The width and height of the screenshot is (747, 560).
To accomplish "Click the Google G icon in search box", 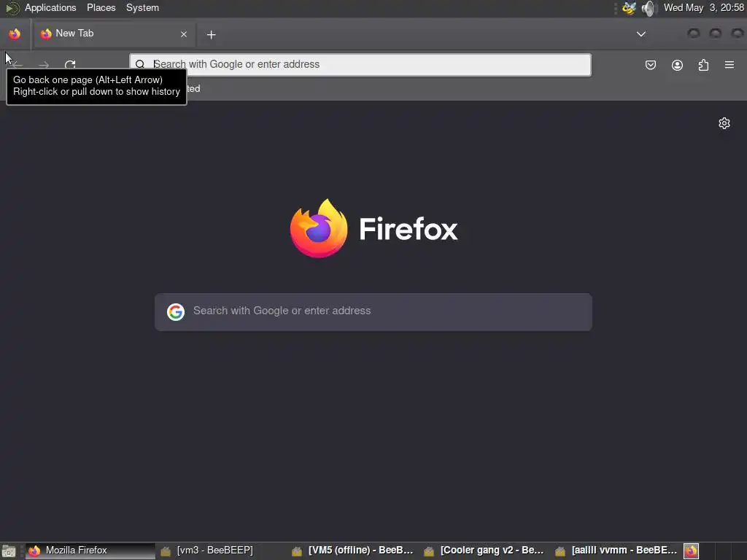I will click(176, 312).
